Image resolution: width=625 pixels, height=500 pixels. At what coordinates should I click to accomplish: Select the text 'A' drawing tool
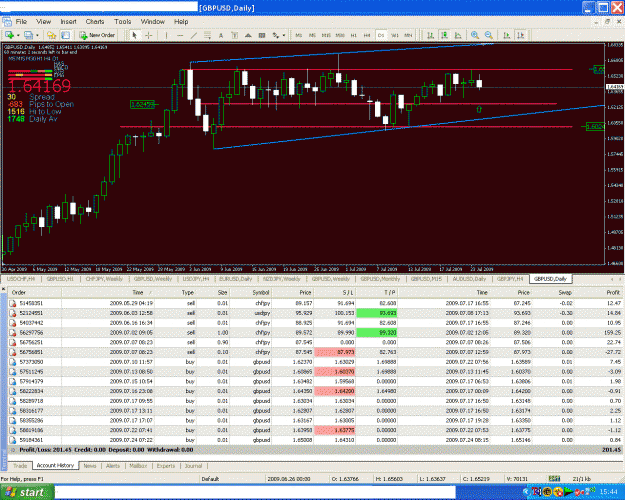[221, 35]
